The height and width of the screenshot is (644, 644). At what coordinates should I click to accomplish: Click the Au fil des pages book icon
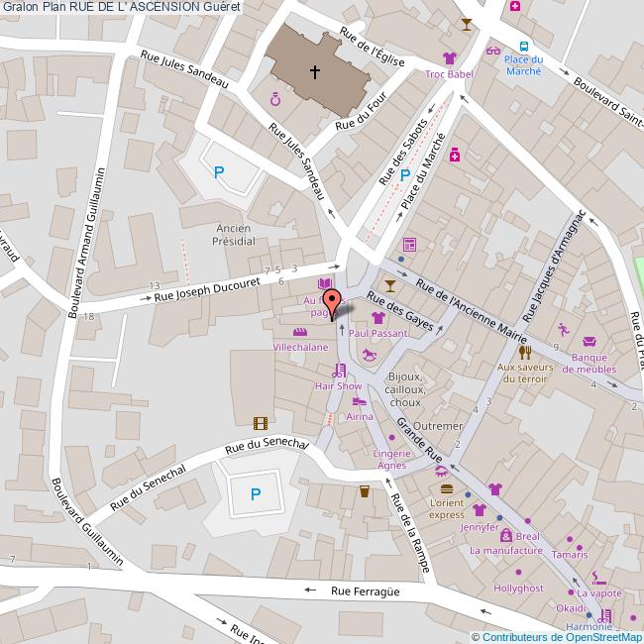pyautogui.click(x=324, y=284)
